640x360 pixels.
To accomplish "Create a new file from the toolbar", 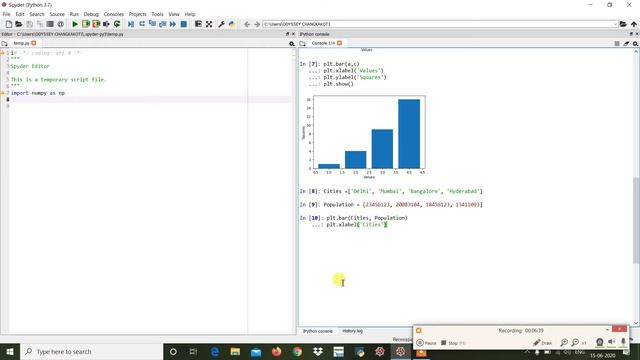I will tap(9, 24).
